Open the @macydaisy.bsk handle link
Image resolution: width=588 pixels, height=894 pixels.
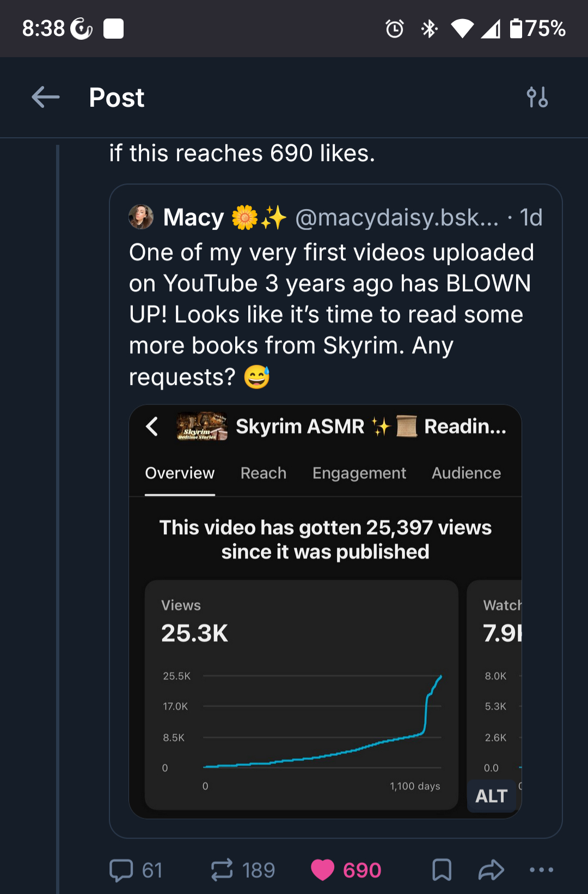tap(396, 218)
